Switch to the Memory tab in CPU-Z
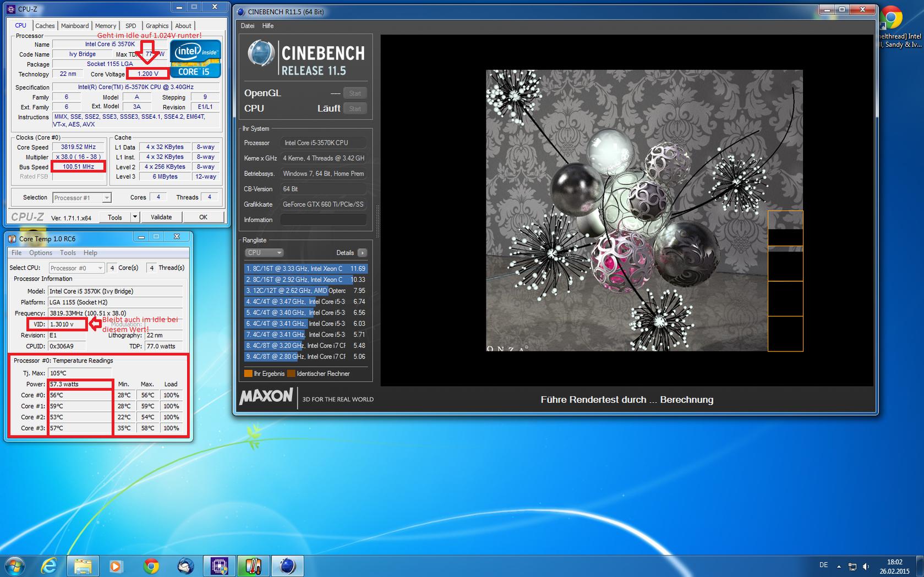The height and width of the screenshot is (577, 924). 105,26
